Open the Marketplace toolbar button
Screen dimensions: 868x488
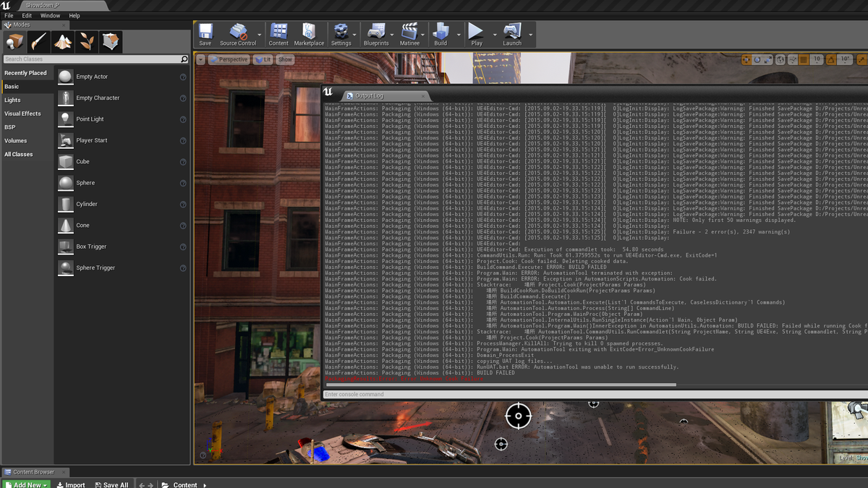point(309,34)
